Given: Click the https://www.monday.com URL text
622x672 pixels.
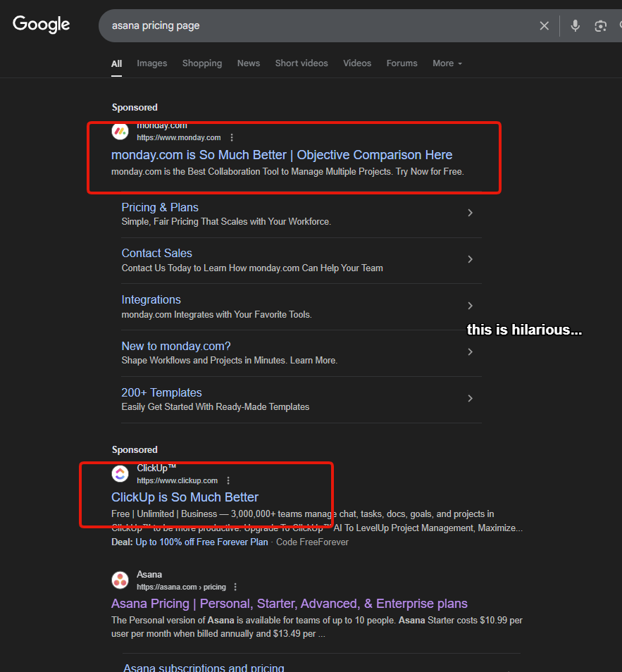Looking at the screenshot, I should coord(179,137).
